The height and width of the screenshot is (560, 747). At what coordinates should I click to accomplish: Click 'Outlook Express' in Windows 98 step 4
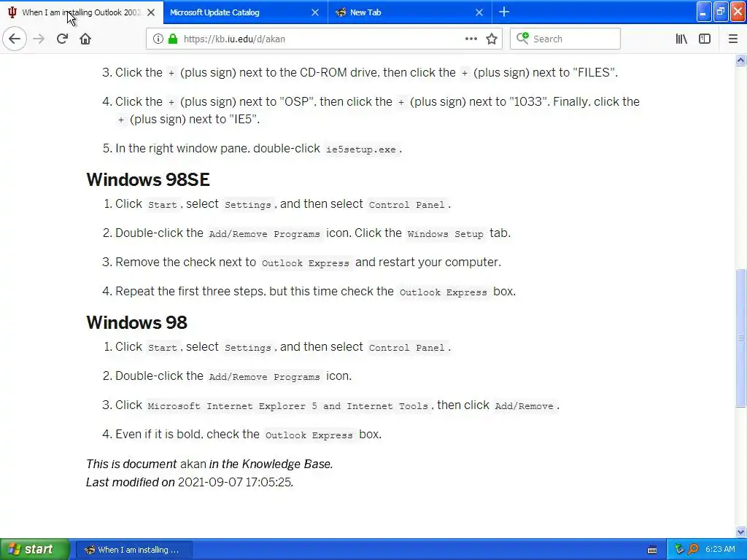click(x=309, y=435)
